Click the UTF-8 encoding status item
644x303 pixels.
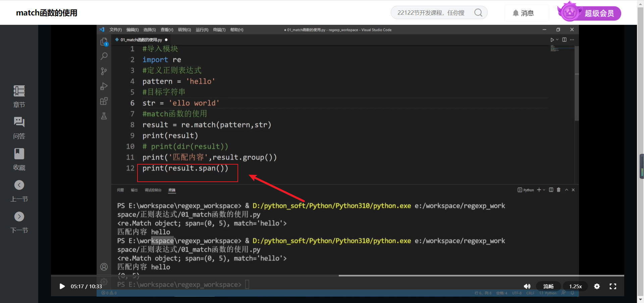click(x=517, y=293)
